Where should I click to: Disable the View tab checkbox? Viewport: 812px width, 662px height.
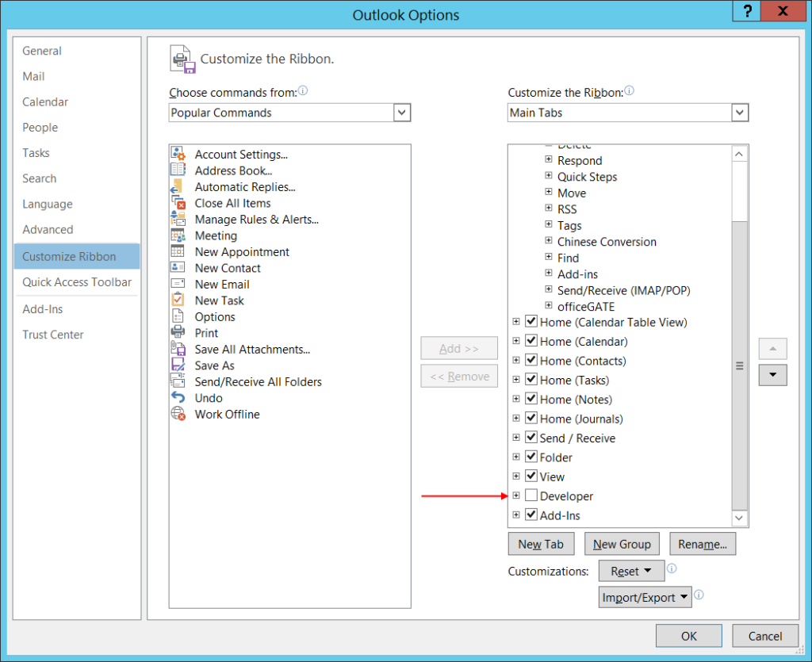click(x=530, y=476)
